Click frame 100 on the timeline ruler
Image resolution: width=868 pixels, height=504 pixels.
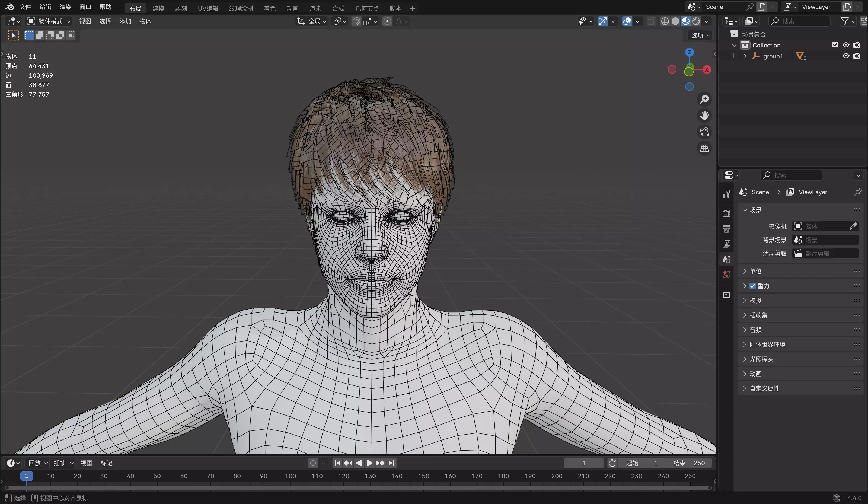(290, 476)
